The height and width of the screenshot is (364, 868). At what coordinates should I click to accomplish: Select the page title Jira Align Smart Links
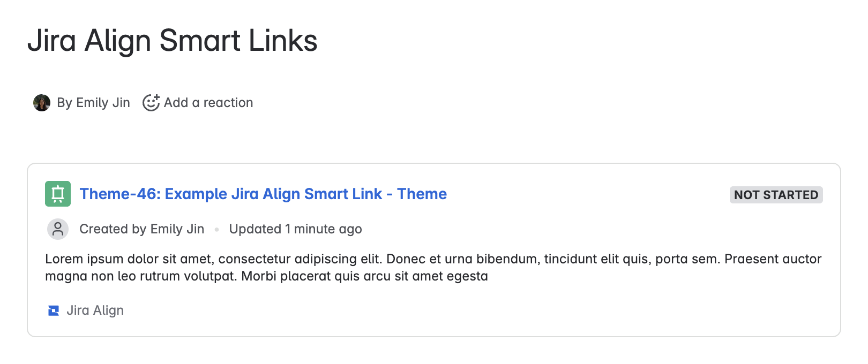(x=173, y=41)
